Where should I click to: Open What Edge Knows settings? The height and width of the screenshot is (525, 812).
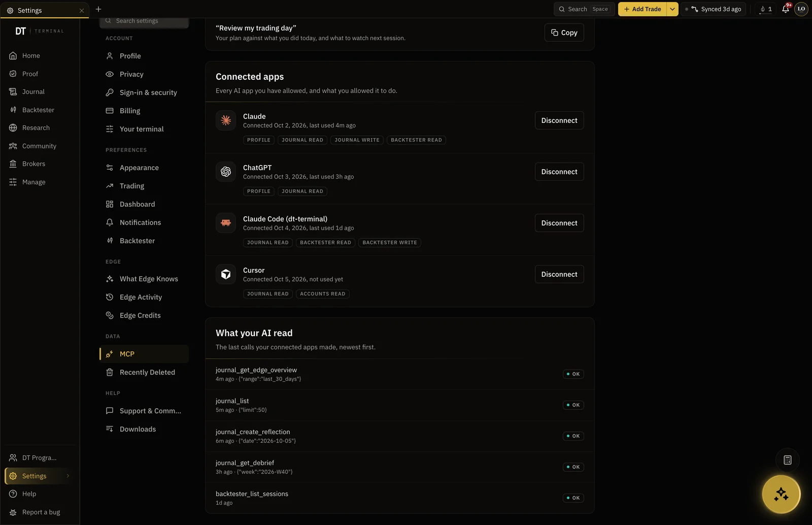144,279
